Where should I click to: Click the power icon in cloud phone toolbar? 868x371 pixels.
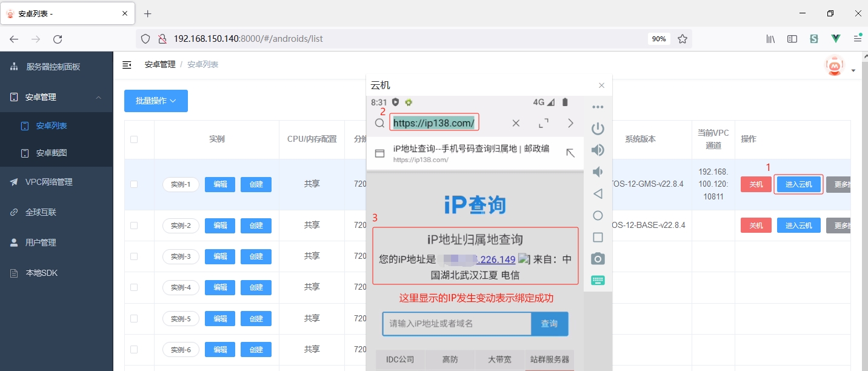pyautogui.click(x=598, y=129)
